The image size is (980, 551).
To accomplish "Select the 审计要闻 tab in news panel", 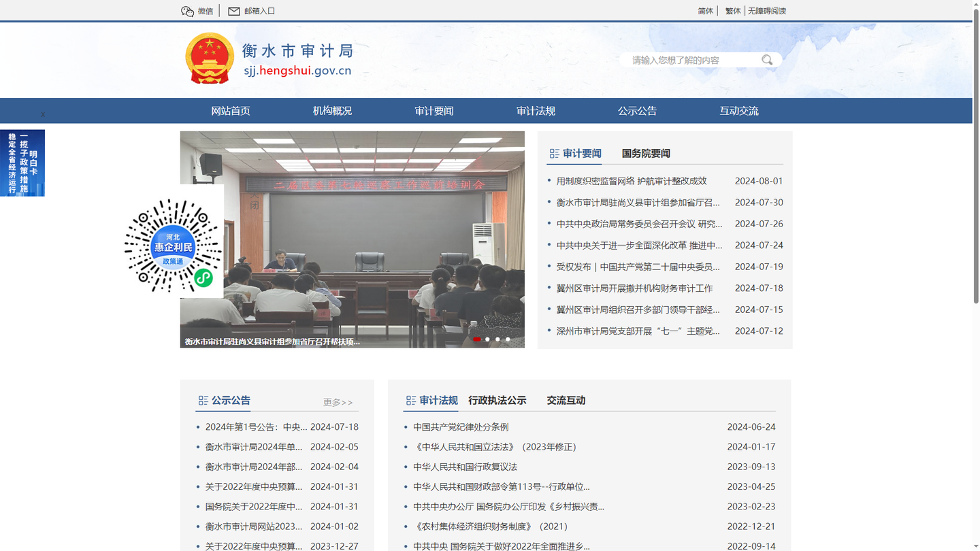I will (582, 154).
